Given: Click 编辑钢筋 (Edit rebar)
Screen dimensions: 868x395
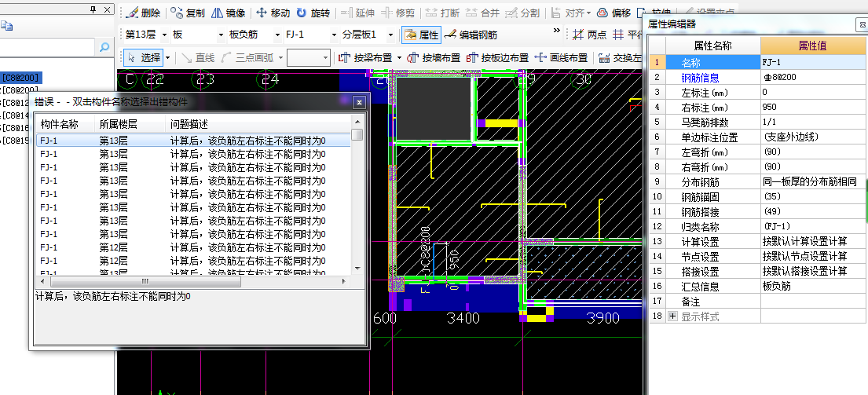Looking at the screenshot, I should 471,35.
